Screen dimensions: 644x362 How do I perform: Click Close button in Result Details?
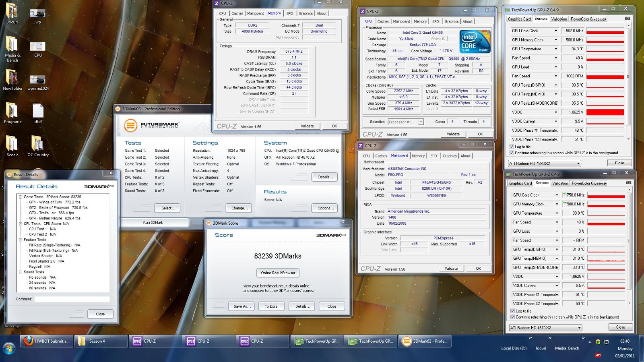(x=100, y=314)
